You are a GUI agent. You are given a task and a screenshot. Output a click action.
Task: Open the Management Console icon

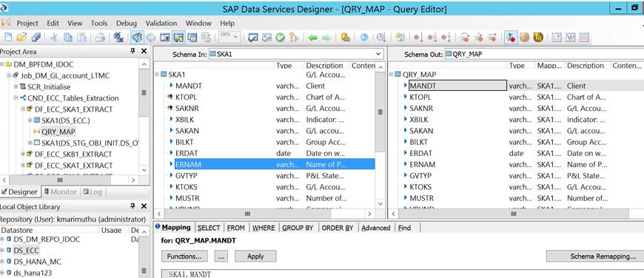click(346, 37)
